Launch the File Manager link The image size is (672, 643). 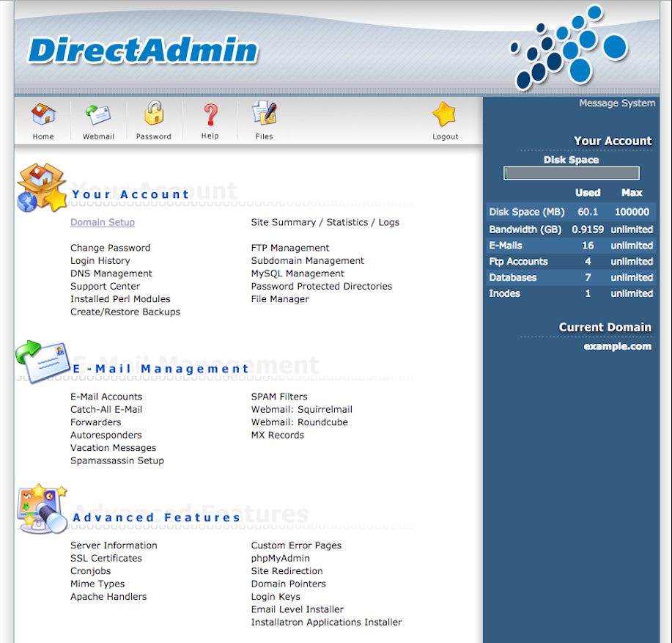click(x=280, y=299)
